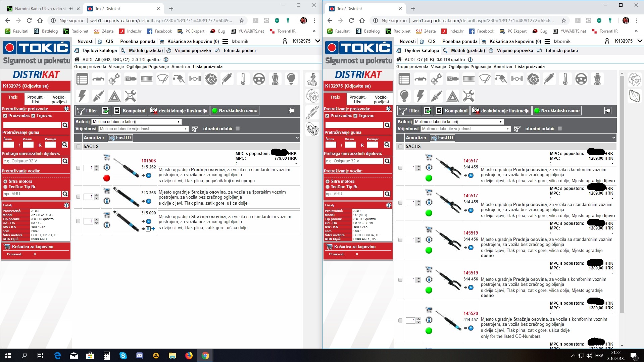Collapse Amortizer section chevron in right window
Image resolution: width=644 pixels, height=362 pixels.
614,138
